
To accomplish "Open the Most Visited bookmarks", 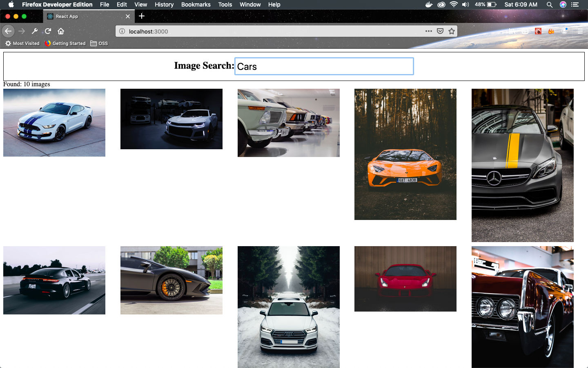I will [x=22, y=43].
